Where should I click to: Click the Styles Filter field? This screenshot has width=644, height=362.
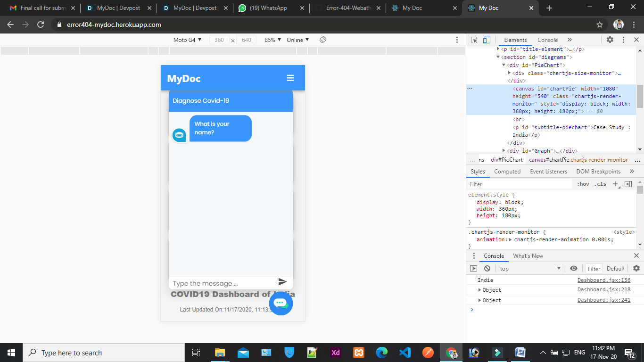[520, 184]
